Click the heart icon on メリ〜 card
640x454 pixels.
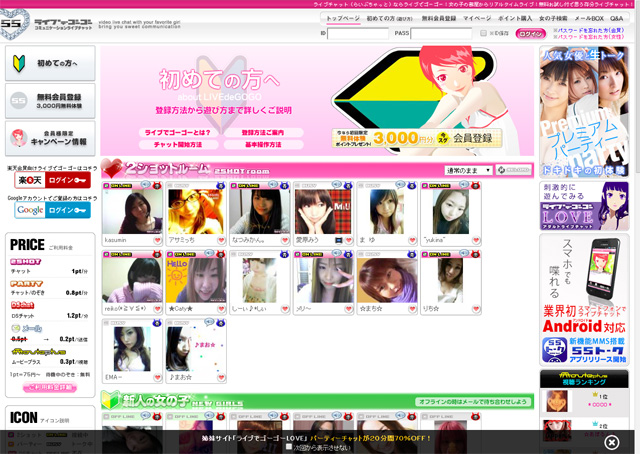coord(349,309)
